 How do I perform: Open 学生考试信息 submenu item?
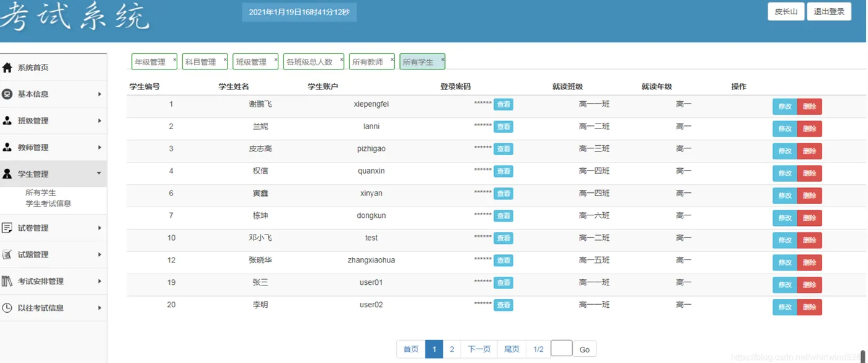(48, 204)
